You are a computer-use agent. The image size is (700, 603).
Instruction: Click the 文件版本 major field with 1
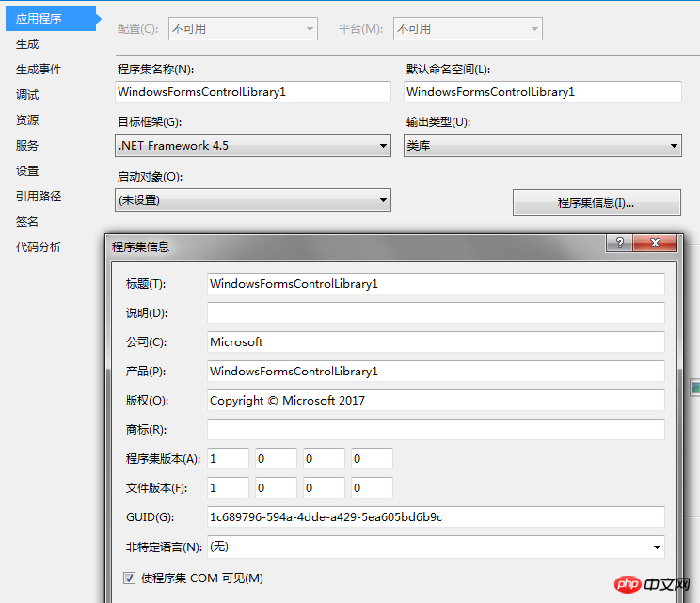pyautogui.click(x=228, y=488)
